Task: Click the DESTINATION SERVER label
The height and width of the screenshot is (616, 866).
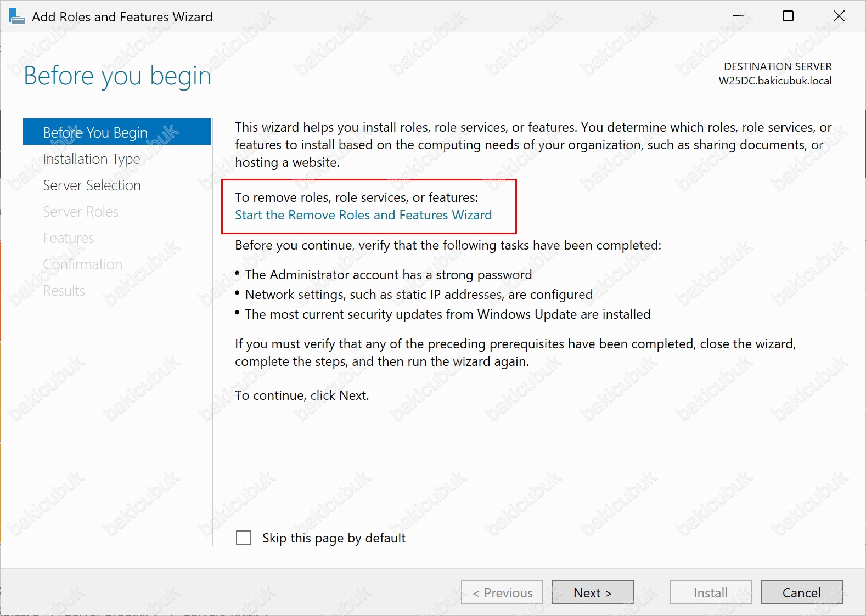Action: (x=778, y=66)
